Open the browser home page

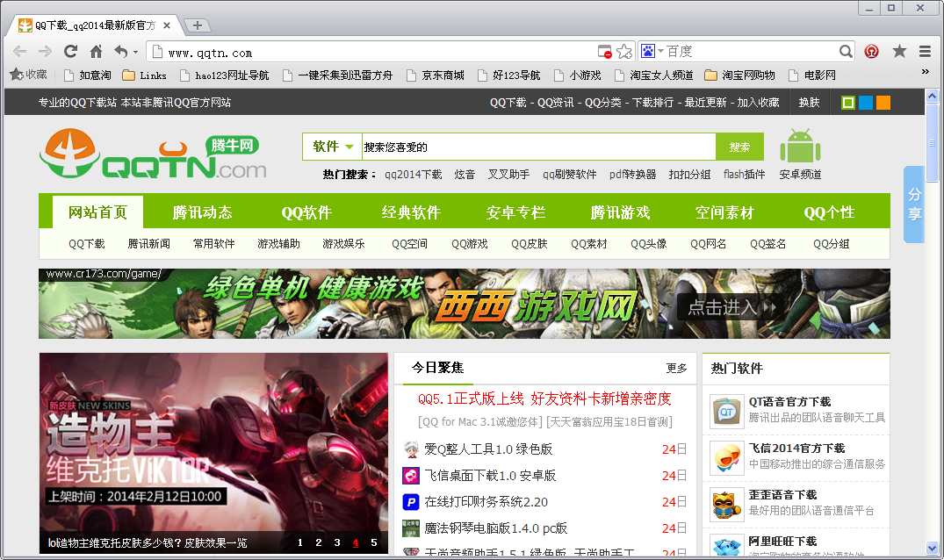click(x=97, y=52)
